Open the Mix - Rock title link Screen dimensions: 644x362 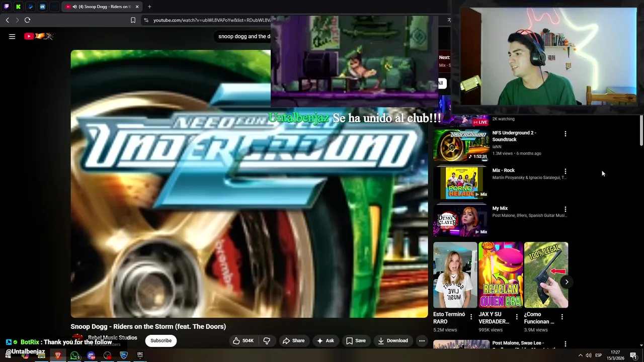[x=503, y=170]
